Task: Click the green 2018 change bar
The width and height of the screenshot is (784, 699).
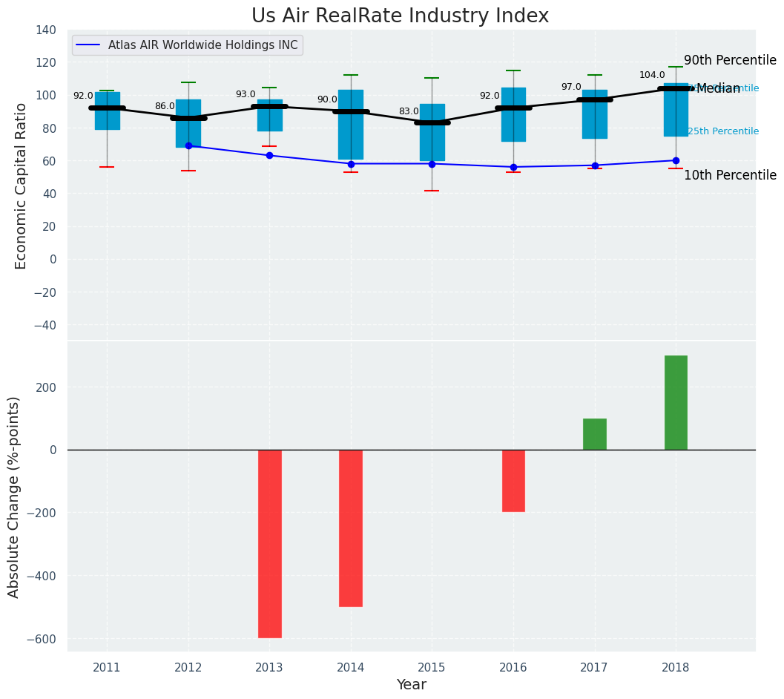Action: coord(676,403)
